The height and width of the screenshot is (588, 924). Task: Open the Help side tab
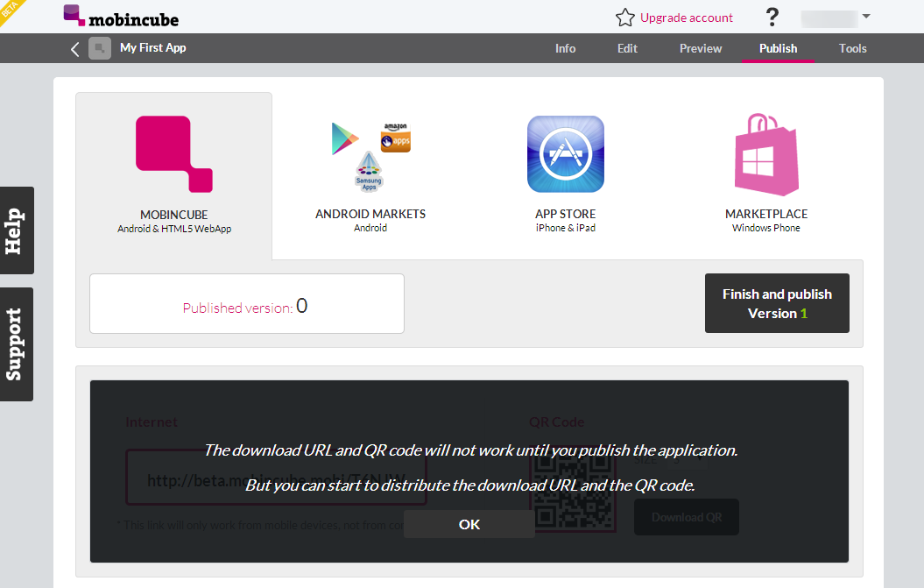point(17,230)
